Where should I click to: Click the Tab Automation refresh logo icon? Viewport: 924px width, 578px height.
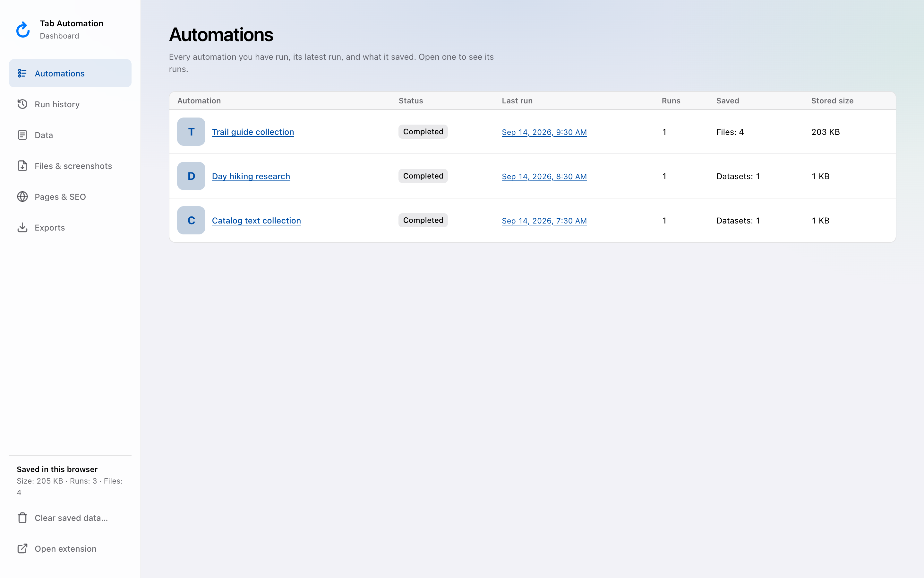pyautogui.click(x=23, y=30)
